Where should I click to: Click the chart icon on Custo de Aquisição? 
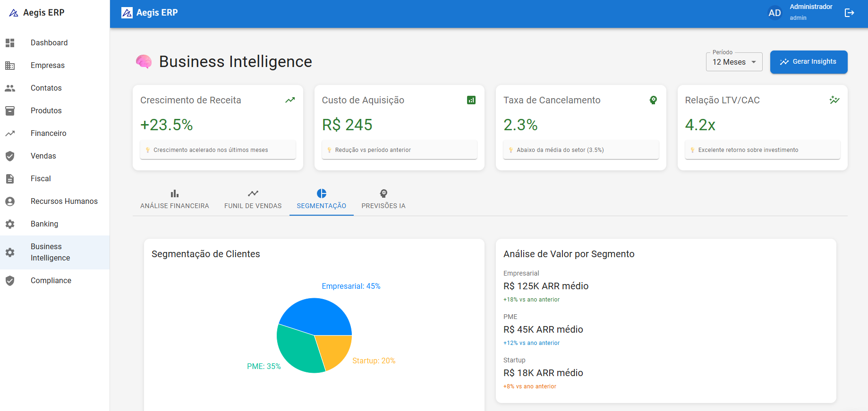pos(471,100)
